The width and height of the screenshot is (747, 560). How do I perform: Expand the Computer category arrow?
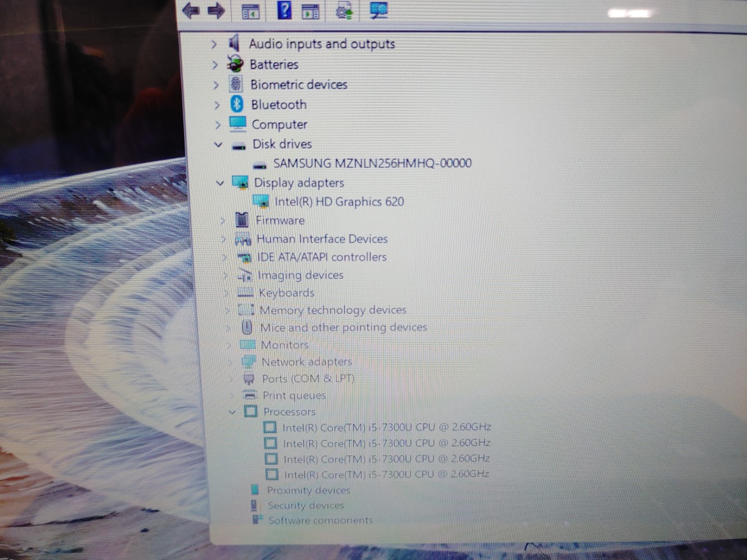217,125
